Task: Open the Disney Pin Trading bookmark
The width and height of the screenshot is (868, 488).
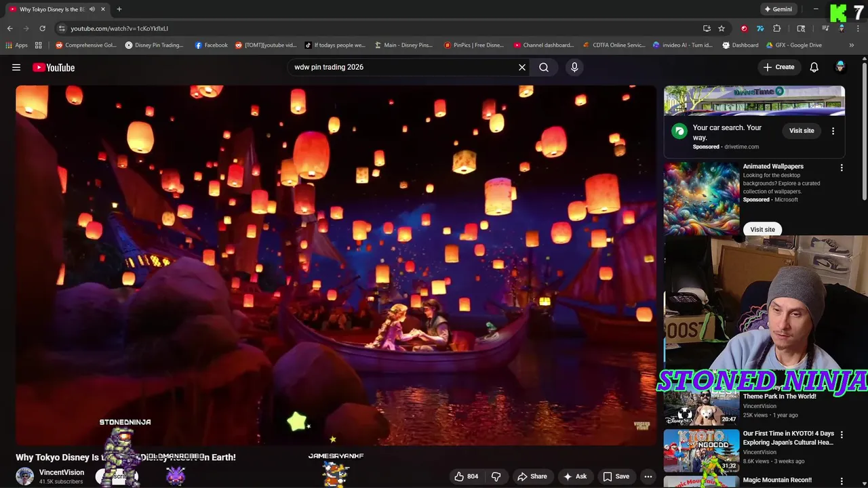Action: click(155, 45)
